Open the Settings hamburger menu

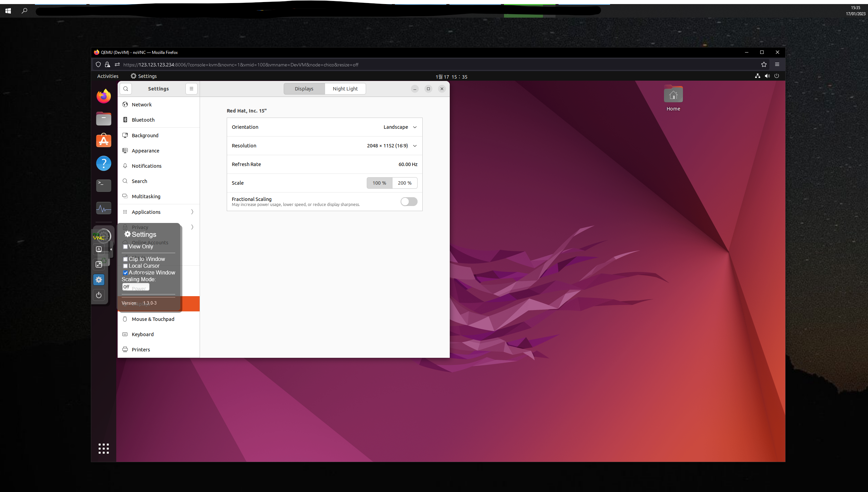pyautogui.click(x=191, y=89)
